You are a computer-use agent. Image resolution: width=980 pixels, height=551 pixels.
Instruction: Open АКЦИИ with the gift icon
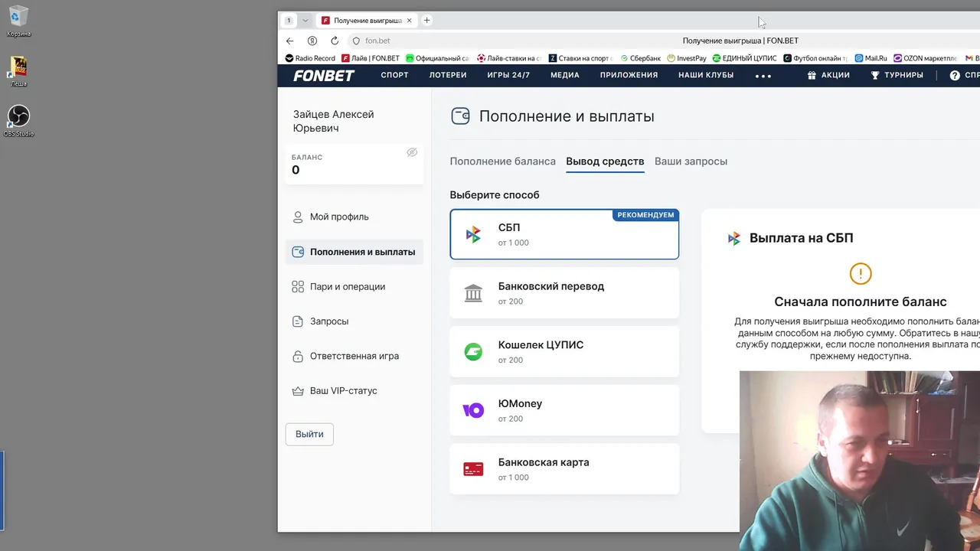coord(828,75)
